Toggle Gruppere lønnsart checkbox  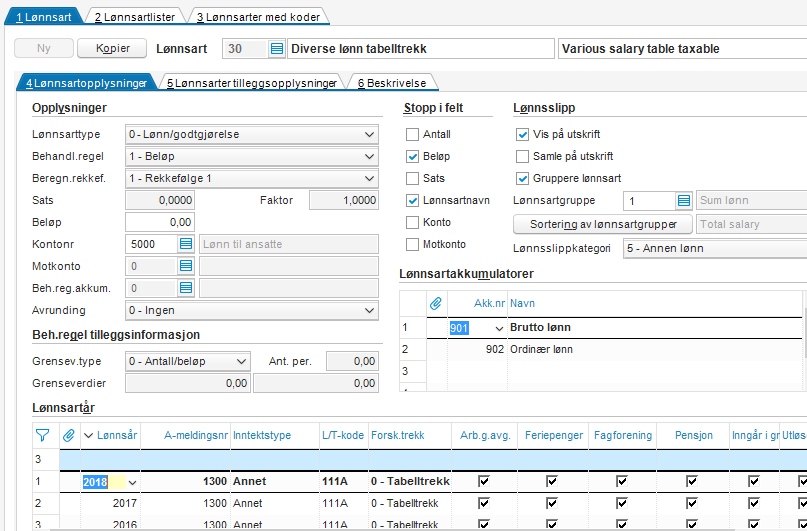click(522, 179)
